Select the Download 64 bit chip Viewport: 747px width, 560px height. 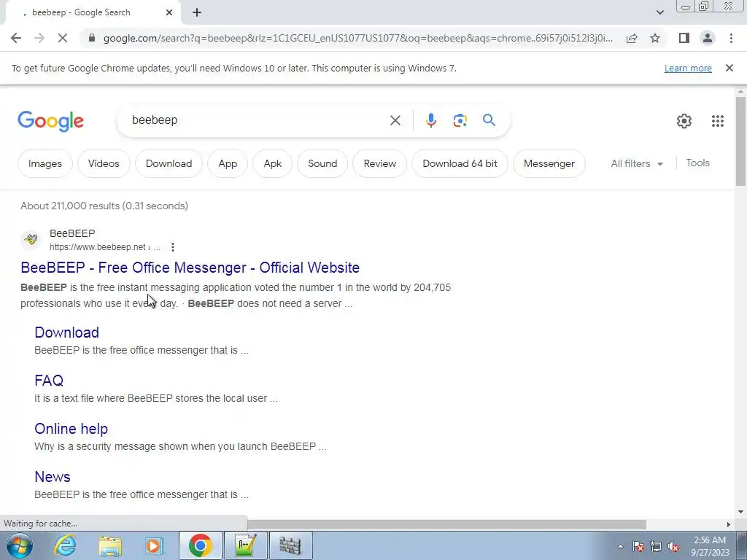[460, 163]
